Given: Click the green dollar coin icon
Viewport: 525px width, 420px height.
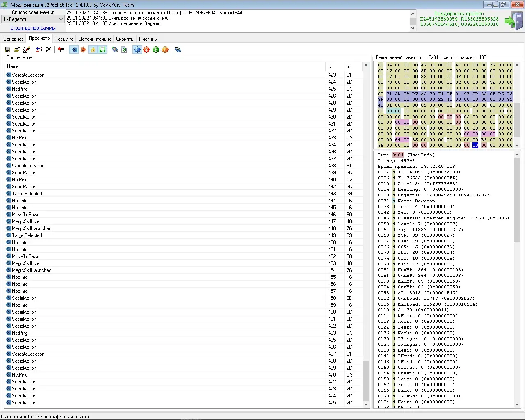Looking at the screenshot, I should (156, 50).
